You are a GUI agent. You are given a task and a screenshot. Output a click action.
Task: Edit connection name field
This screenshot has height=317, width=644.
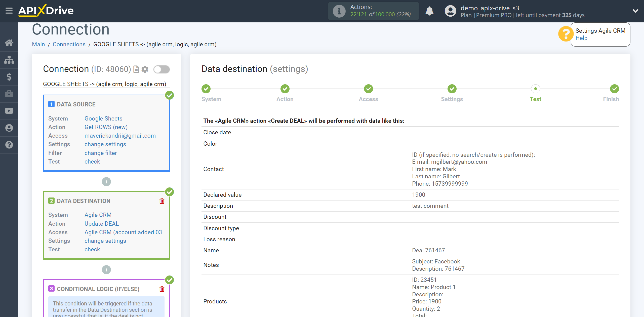(x=106, y=84)
